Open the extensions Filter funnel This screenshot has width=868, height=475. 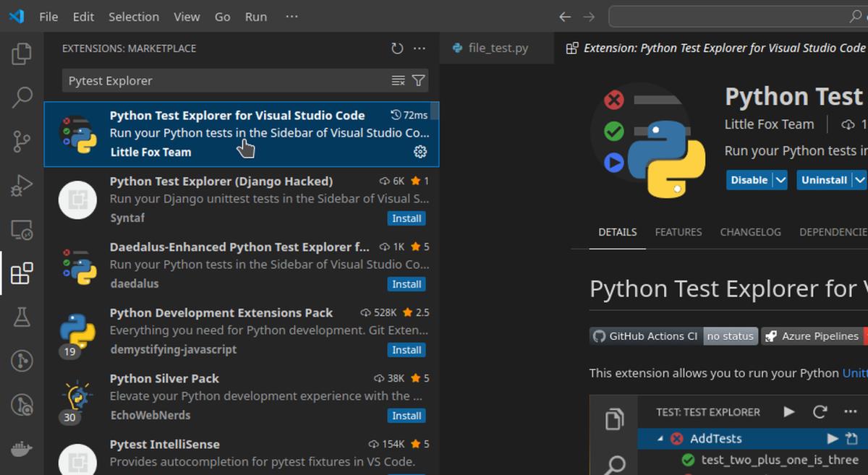click(419, 80)
